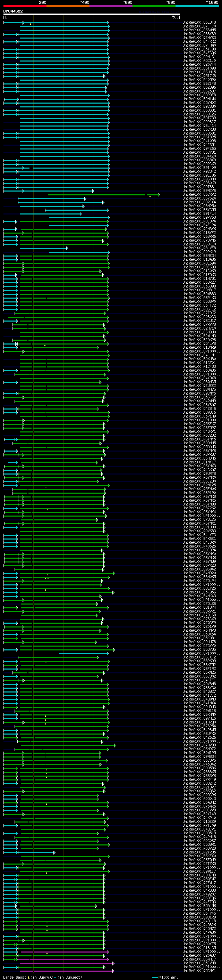Open hit UniRef100_C6SWN5
Screen dimensions: 222x980
pos(199,30)
